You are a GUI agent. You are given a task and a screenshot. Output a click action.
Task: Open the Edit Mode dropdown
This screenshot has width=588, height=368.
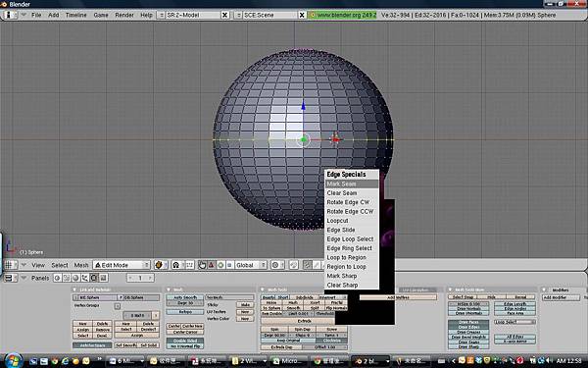(122, 265)
